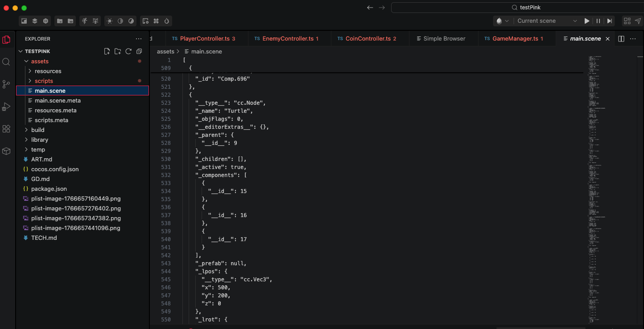Refresh the Explorer file tree

[x=128, y=51]
